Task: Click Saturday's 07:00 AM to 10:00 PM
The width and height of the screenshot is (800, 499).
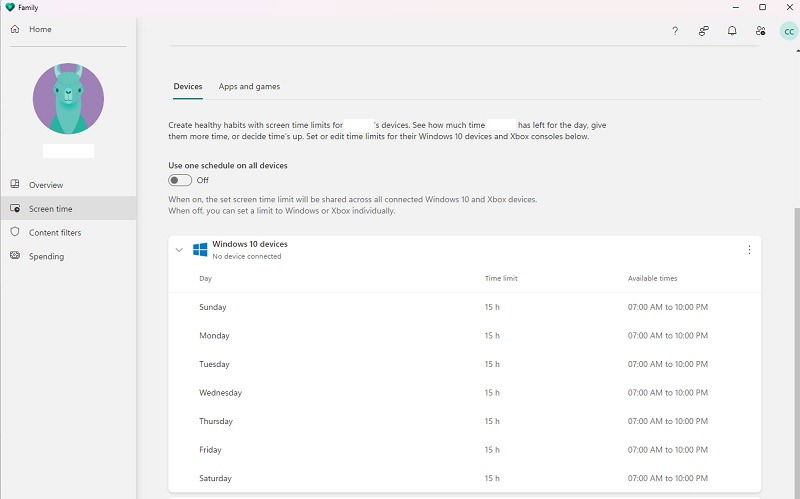Action: coord(667,478)
